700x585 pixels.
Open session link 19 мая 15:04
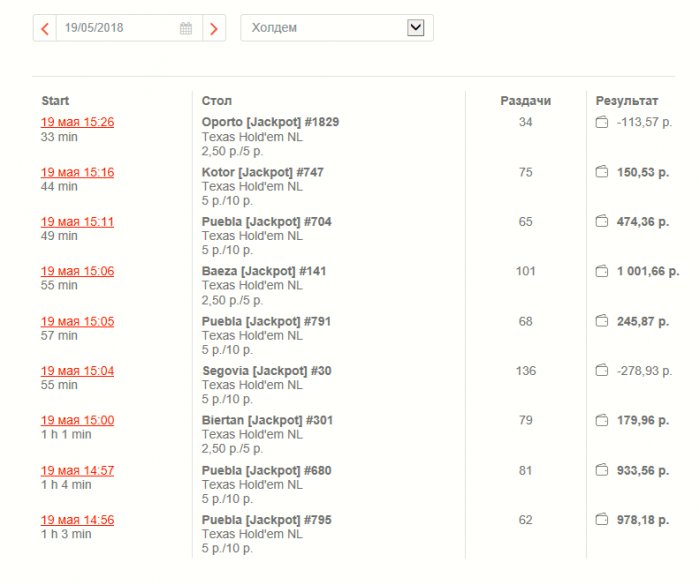pos(77,371)
